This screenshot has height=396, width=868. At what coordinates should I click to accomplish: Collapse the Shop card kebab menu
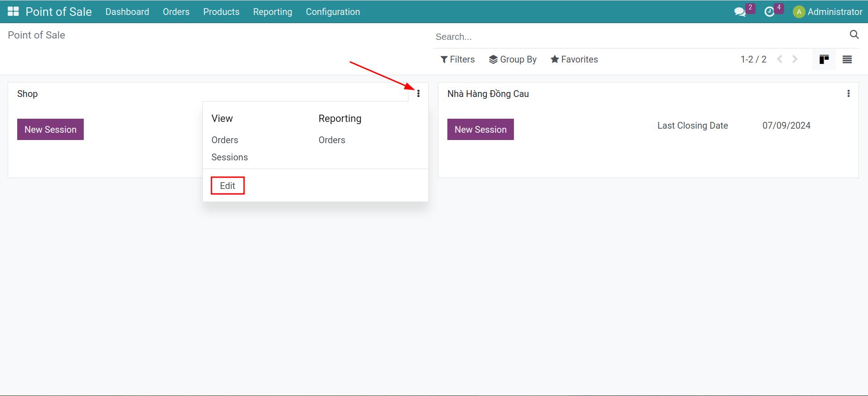[x=418, y=93]
